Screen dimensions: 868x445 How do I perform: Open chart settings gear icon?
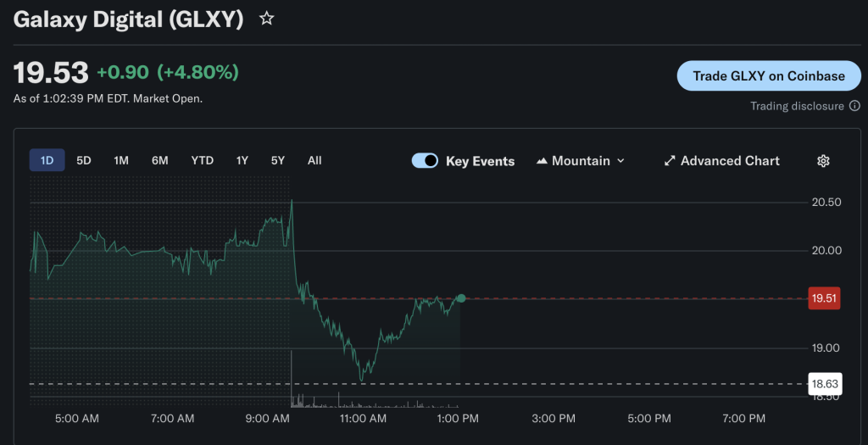(823, 161)
